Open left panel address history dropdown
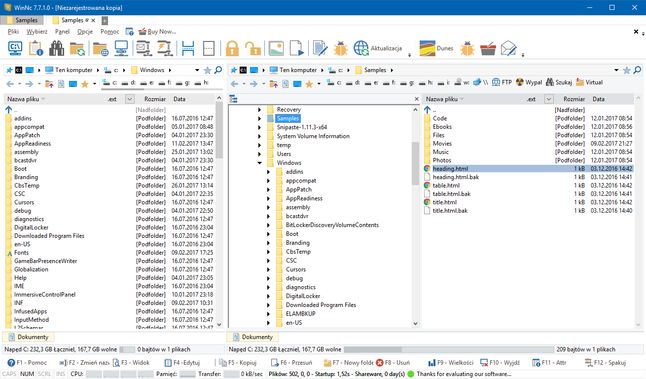Screen dimensions: 646x379 [x=197, y=70]
